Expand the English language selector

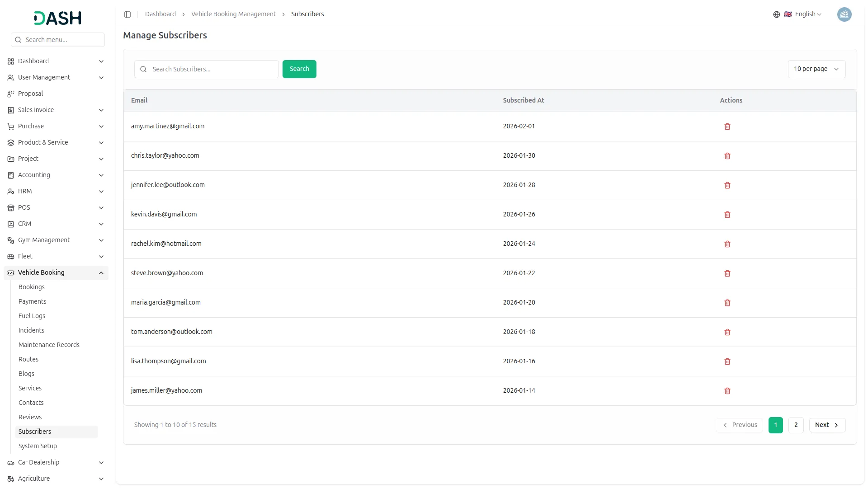click(x=807, y=14)
